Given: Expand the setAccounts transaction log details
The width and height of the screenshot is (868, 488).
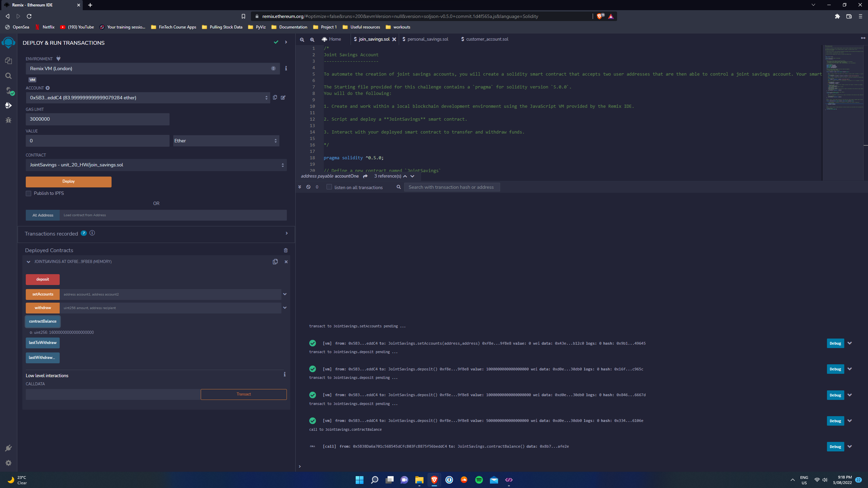Looking at the screenshot, I should click(x=850, y=343).
